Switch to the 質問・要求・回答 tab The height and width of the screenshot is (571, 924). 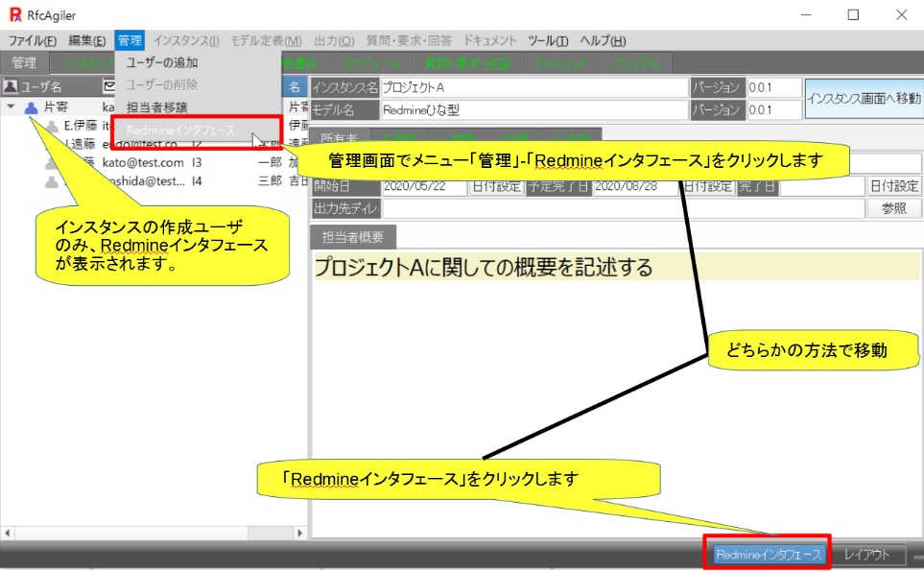pyautogui.click(x=467, y=63)
